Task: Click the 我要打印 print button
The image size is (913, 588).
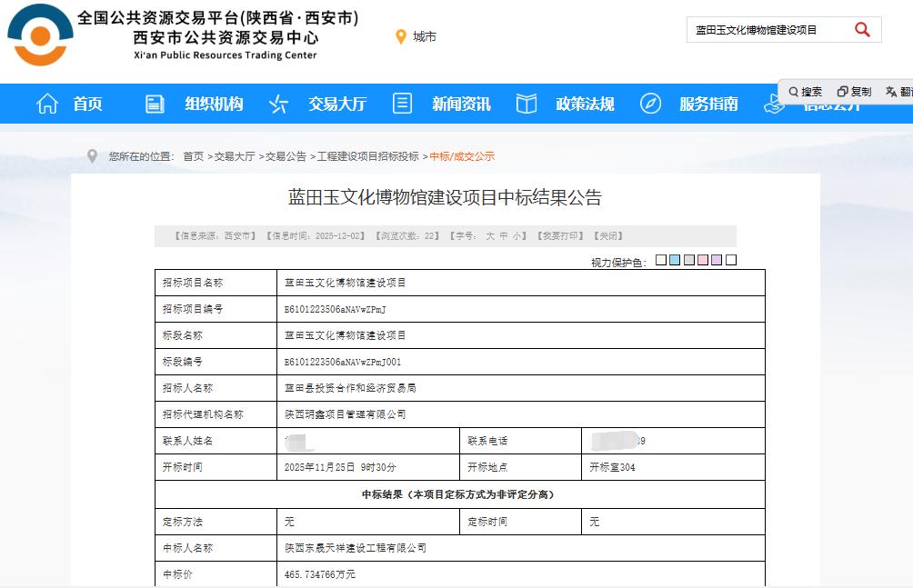Action: point(562,236)
